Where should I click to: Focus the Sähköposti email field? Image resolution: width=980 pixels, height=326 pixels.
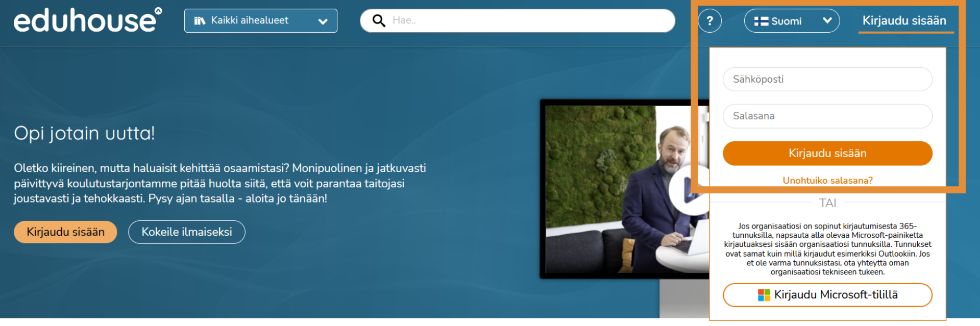coord(827,80)
